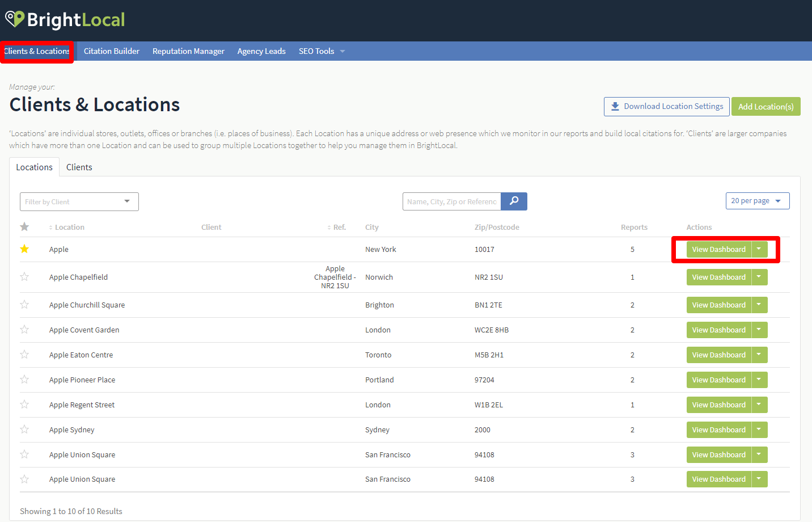View Dashboard for Apple Churchill Square
812x522 pixels.
point(718,305)
